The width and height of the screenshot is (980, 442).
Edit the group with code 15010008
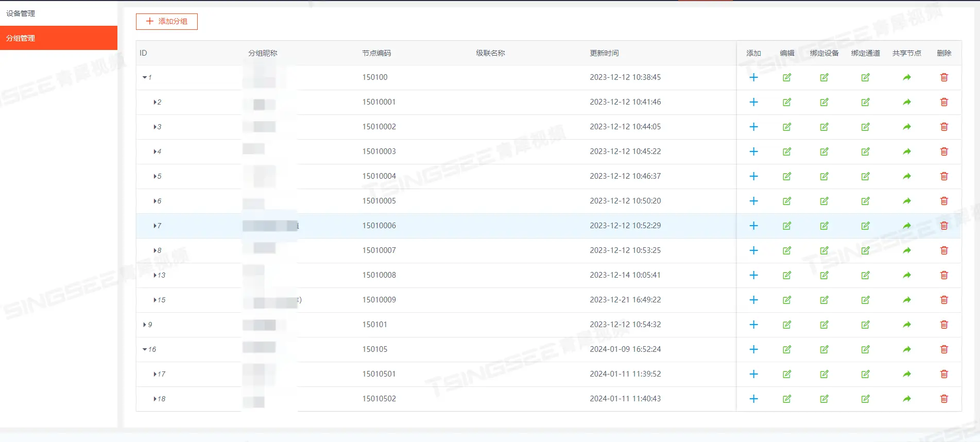787,275
